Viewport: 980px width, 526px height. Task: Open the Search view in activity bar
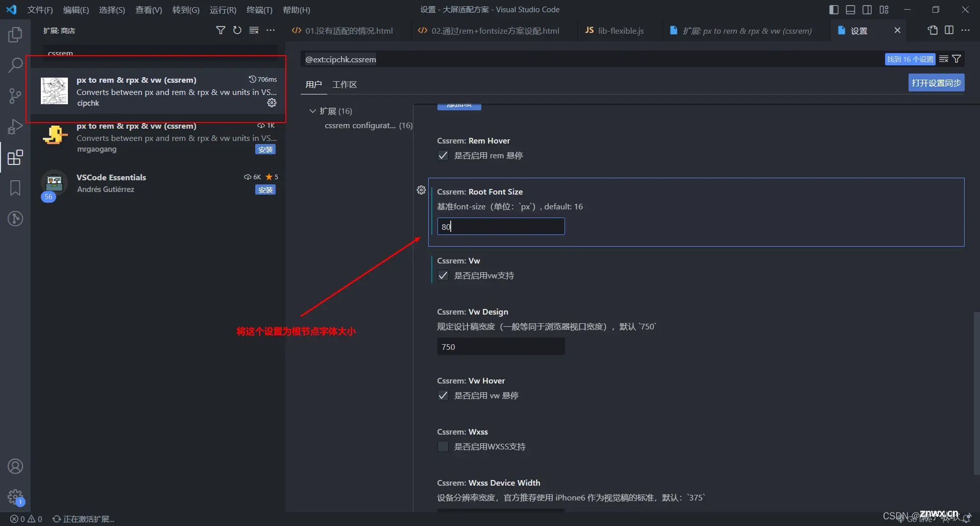click(15, 65)
